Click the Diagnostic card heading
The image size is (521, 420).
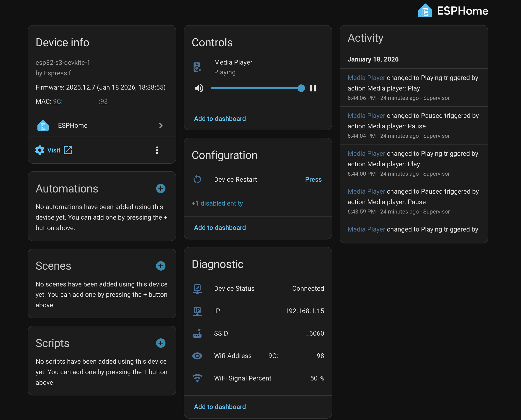217,264
